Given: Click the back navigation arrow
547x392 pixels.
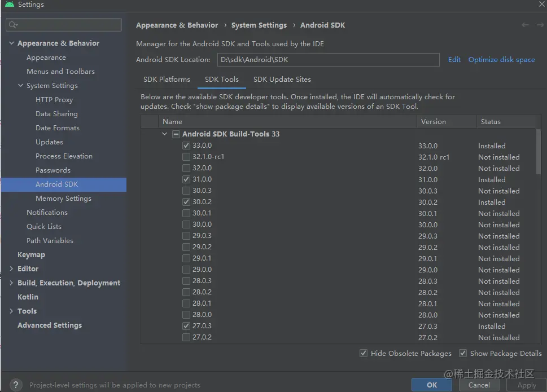Looking at the screenshot, I should (x=525, y=25).
